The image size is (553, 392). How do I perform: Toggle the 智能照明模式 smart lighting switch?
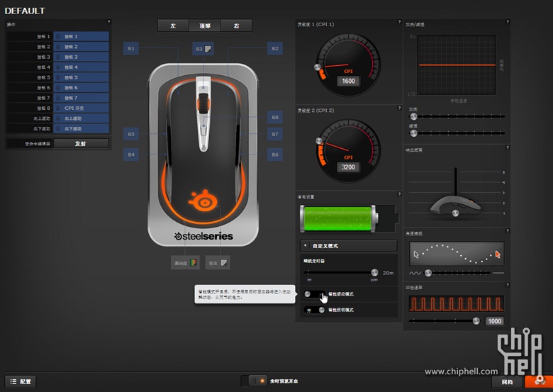click(314, 310)
